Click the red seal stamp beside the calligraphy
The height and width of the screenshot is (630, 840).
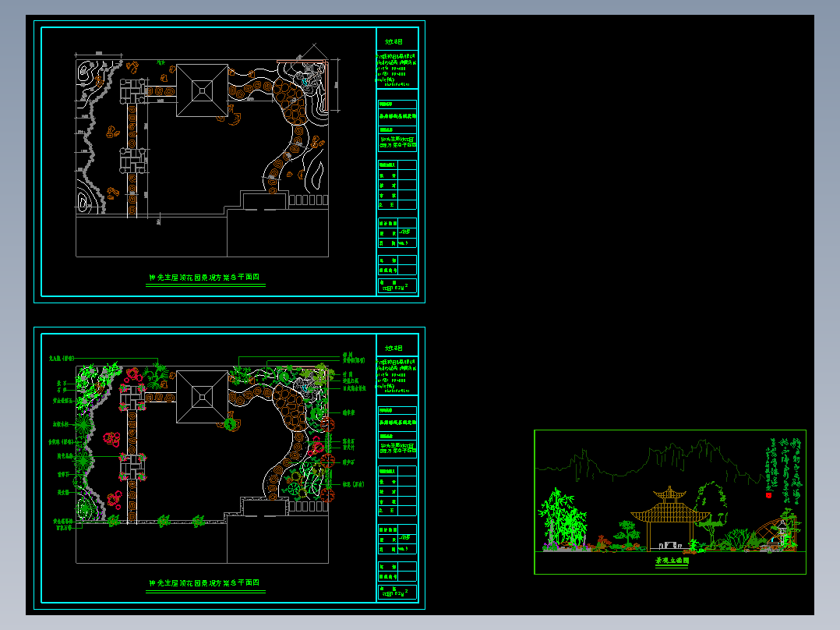[769, 495]
